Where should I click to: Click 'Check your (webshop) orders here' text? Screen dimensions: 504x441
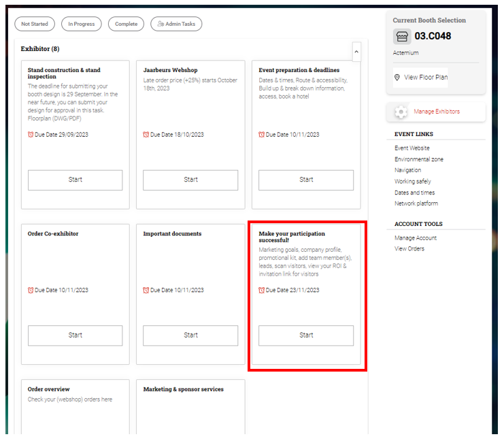pos(70,399)
